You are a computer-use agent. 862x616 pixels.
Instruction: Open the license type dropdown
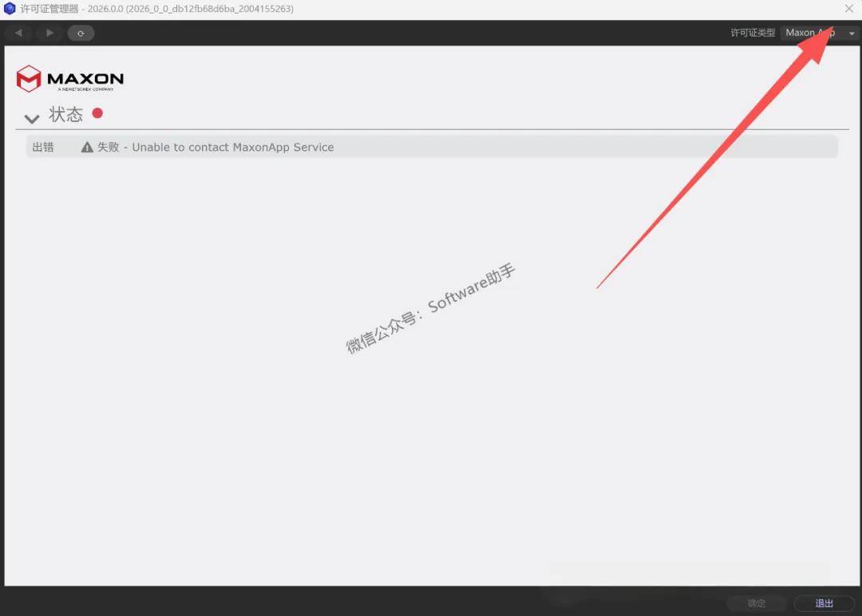coord(819,33)
